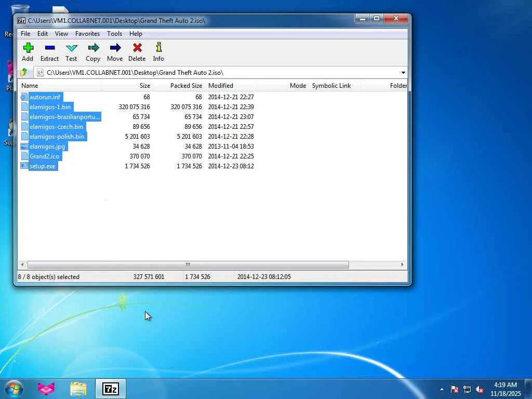The image size is (532, 399).
Task: Click the Copy toolbar icon
Action: tap(93, 48)
